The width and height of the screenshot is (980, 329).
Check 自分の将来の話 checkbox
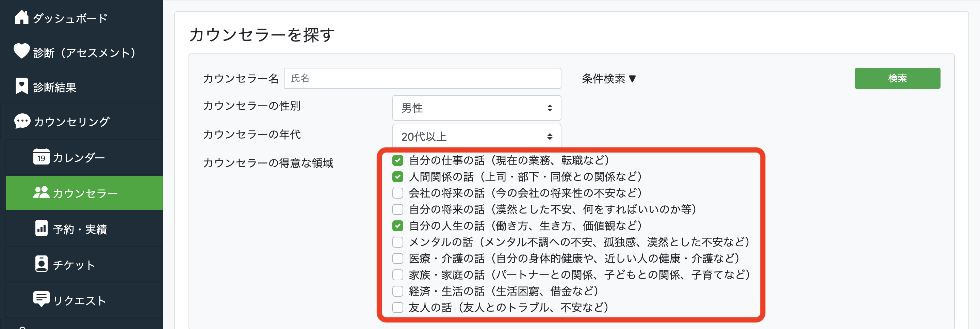click(x=397, y=209)
